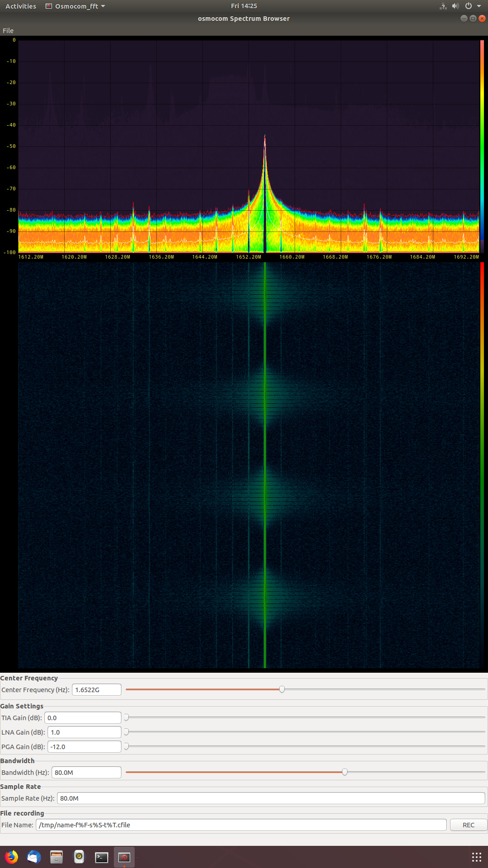Start recording with the REC button
The image size is (488, 868).
[469, 825]
